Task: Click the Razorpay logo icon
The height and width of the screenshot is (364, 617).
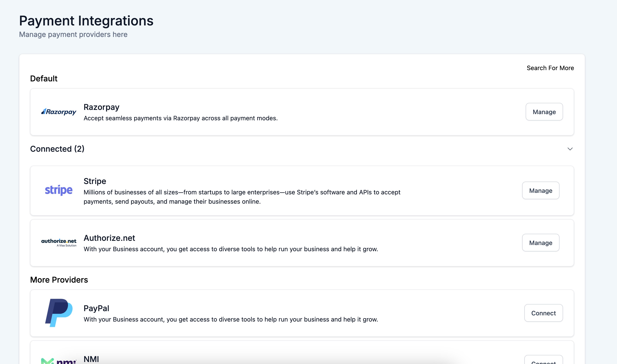Action: click(59, 112)
